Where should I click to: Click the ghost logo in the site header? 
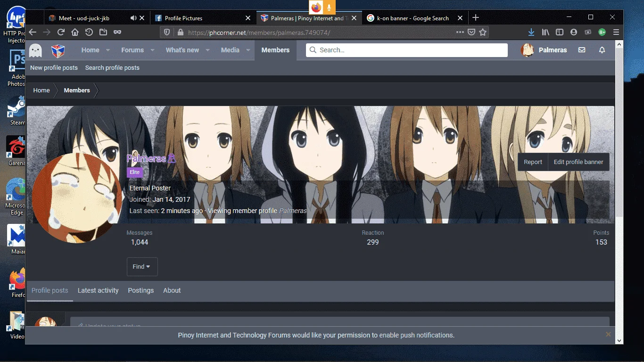[x=35, y=50]
